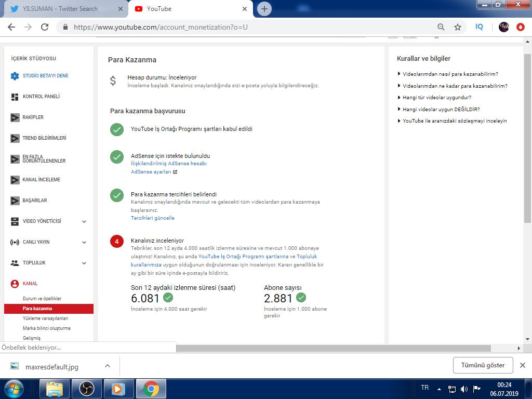Select the YouTube browser tab
532x399 pixels.
[x=190, y=9]
